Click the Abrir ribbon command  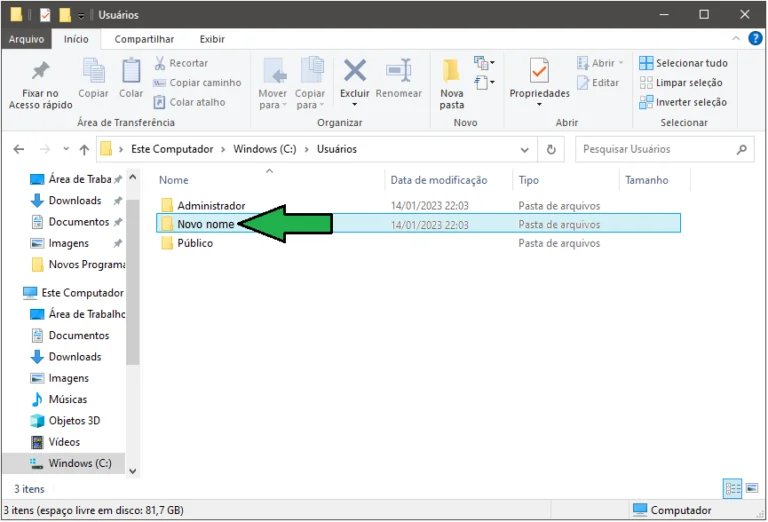pos(600,63)
